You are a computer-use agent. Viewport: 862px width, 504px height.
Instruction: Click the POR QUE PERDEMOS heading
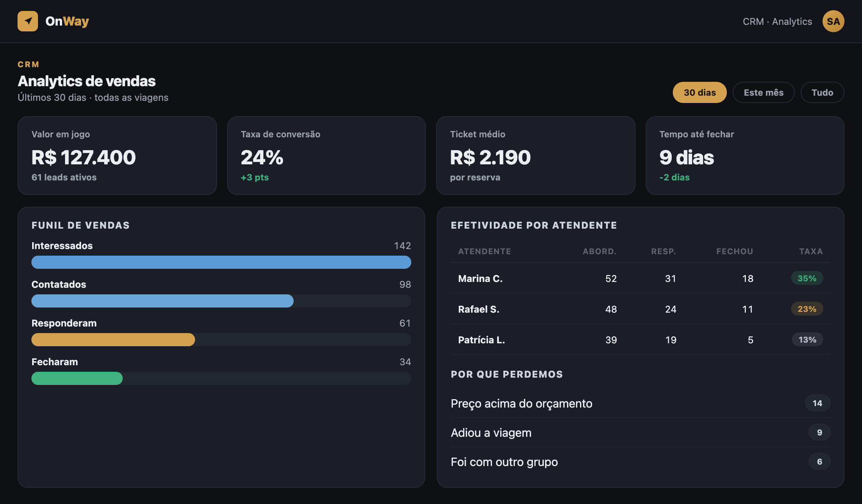(x=507, y=374)
